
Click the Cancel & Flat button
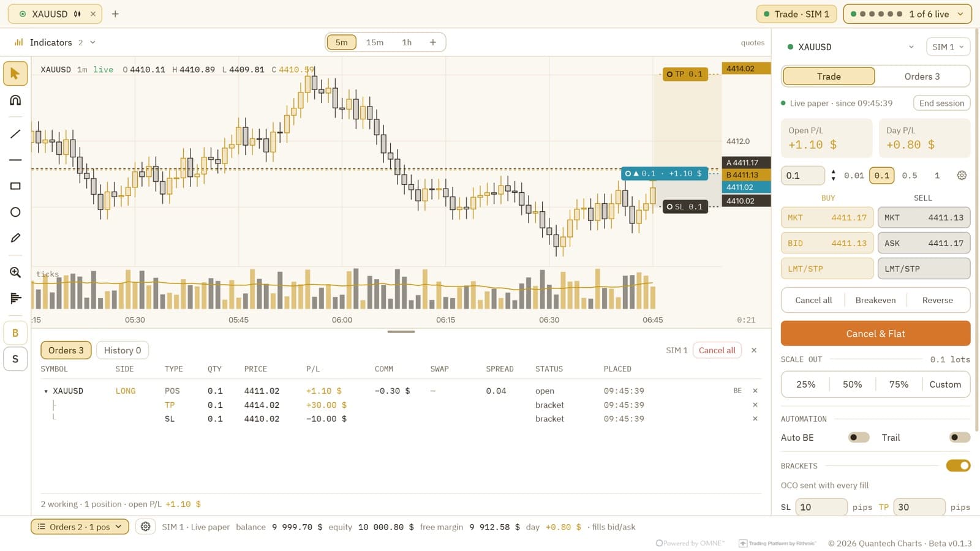click(875, 334)
